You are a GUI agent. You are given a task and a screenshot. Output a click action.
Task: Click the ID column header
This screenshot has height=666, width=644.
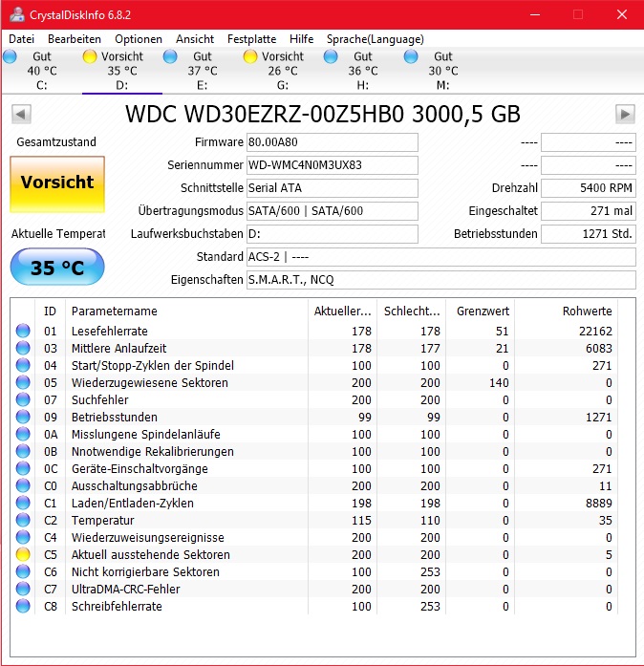(50, 311)
